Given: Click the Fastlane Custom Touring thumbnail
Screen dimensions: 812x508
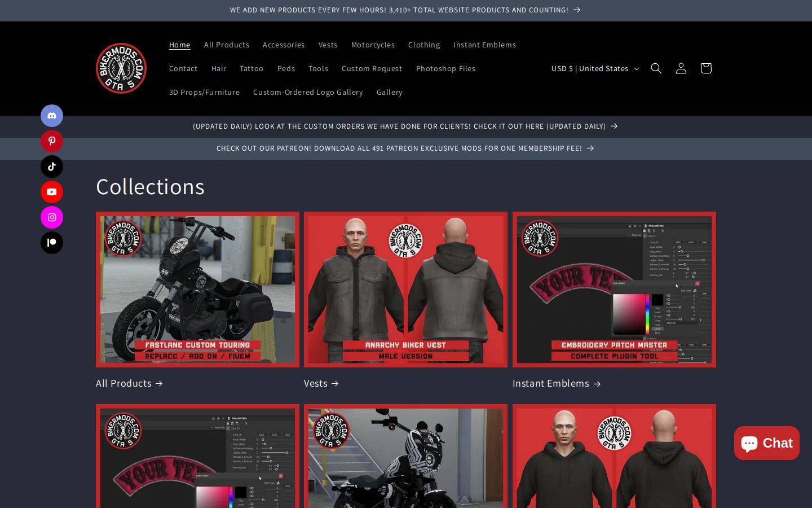Looking at the screenshot, I should [197, 290].
